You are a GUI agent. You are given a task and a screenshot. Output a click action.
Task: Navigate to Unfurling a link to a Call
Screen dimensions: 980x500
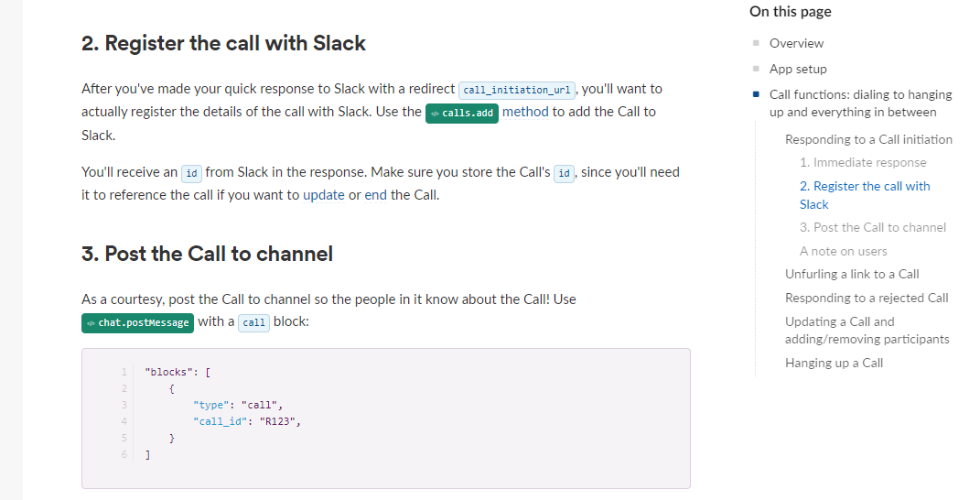coord(852,274)
